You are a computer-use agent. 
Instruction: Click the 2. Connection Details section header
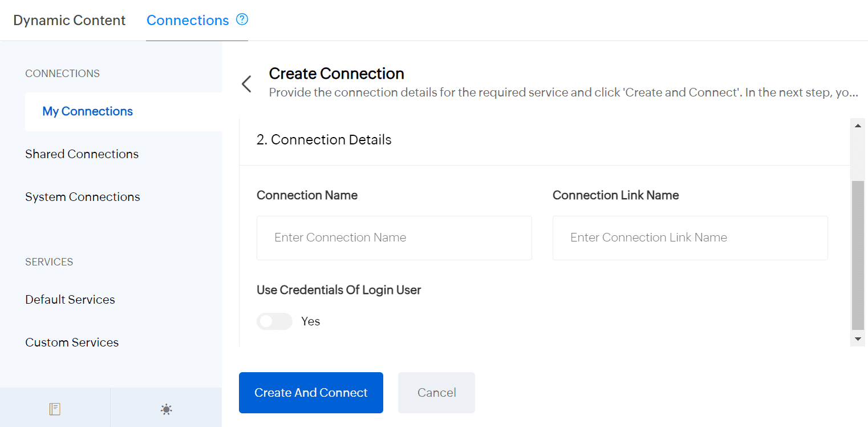(324, 140)
